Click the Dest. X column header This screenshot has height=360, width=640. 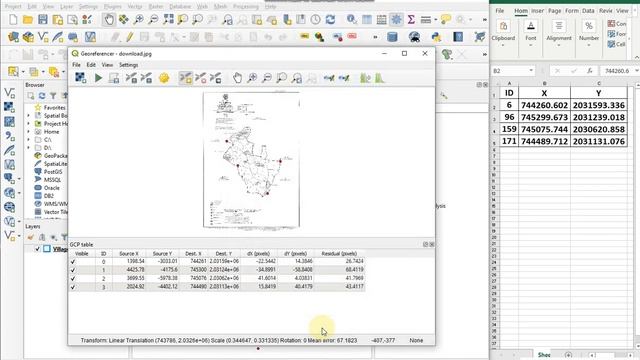(193, 253)
